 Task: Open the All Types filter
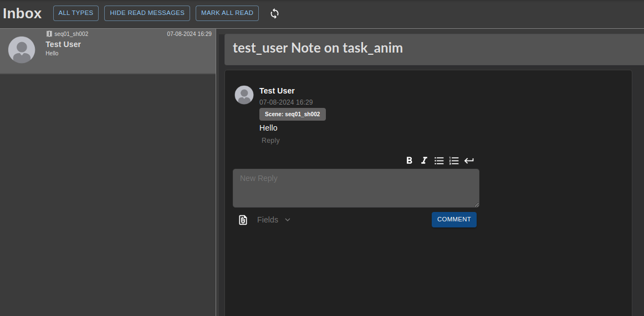pos(76,13)
